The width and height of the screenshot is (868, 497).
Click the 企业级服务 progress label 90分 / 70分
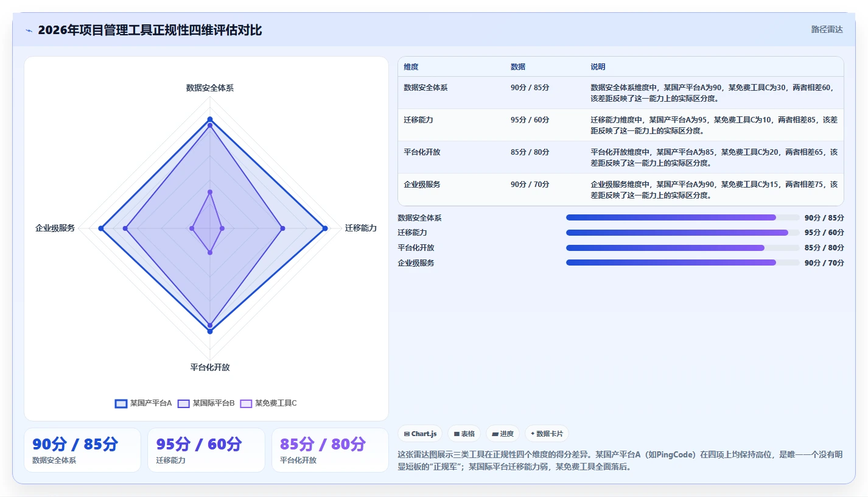(x=824, y=263)
